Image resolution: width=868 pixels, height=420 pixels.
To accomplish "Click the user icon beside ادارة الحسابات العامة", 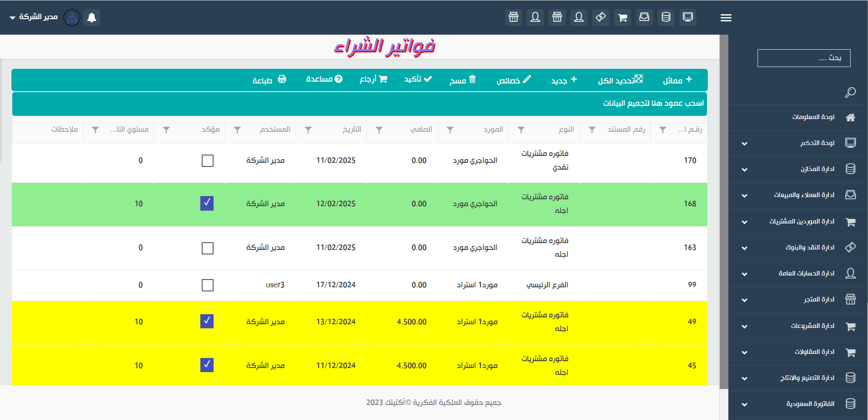I will coord(850,273).
